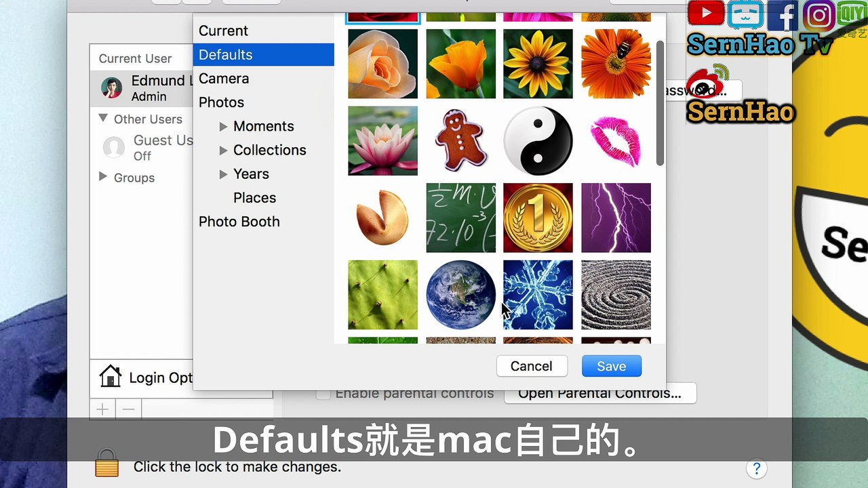The image size is (868, 488).
Task: Select Defaults in the picture source list
Action: tap(263, 54)
